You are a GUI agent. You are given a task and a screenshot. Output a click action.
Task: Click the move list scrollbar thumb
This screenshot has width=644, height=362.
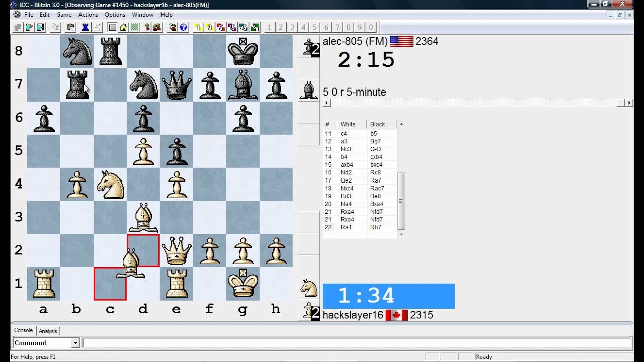[x=401, y=201]
